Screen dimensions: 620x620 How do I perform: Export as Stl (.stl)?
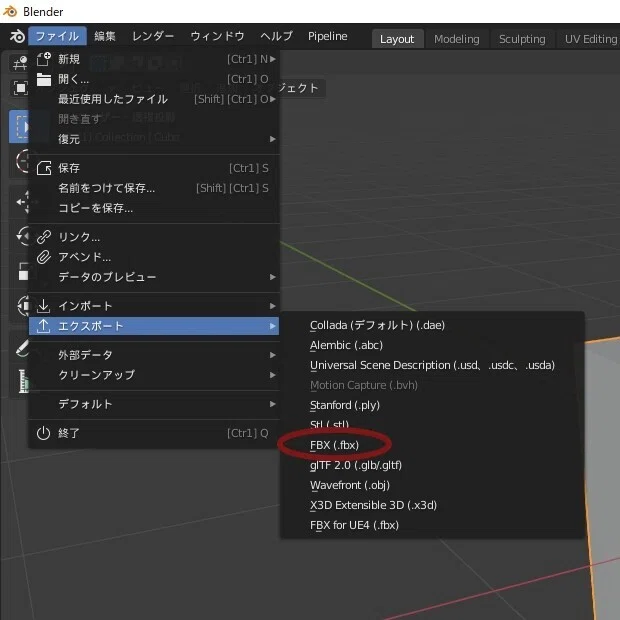pyautogui.click(x=432, y=425)
